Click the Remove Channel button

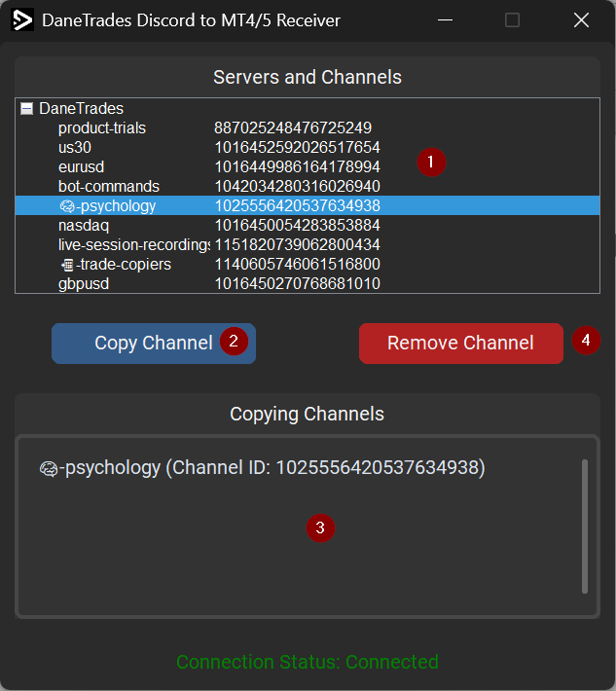(x=461, y=344)
